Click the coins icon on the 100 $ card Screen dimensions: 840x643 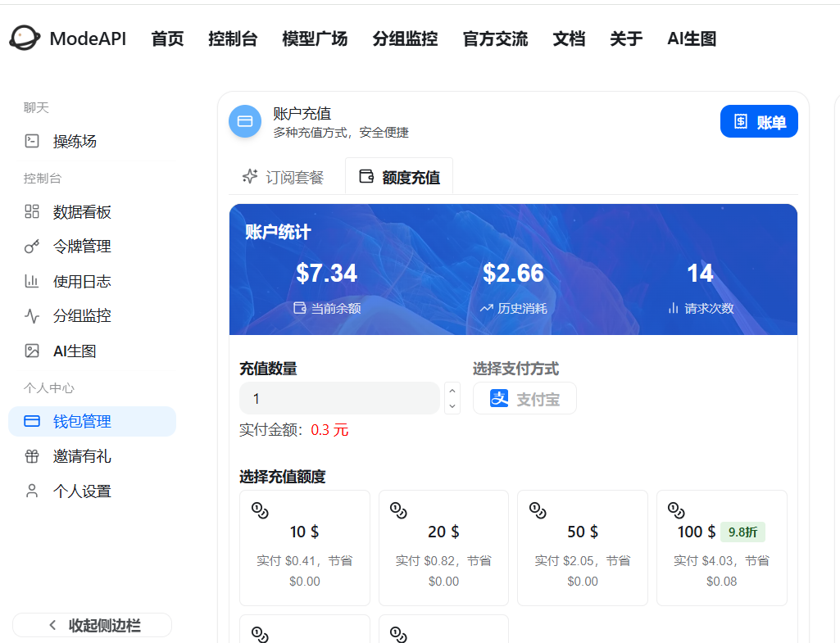pyautogui.click(x=676, y=510)
